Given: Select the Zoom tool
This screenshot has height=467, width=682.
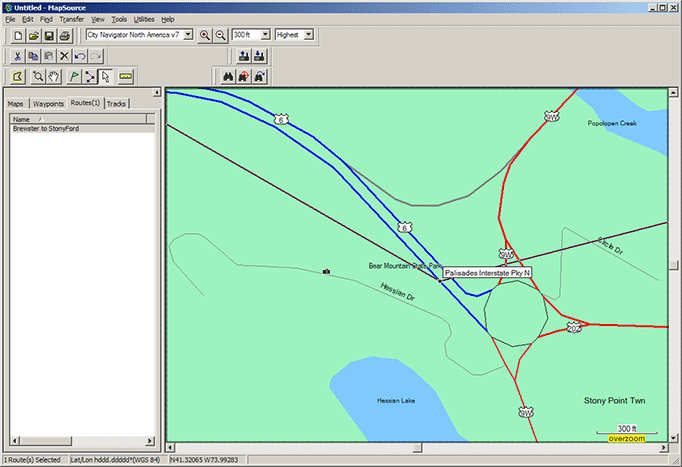Looking at the screenshot, I should tap(38, 77).
